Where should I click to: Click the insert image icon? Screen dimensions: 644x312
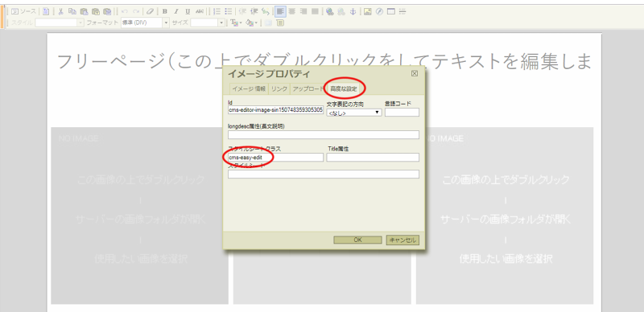368,11
